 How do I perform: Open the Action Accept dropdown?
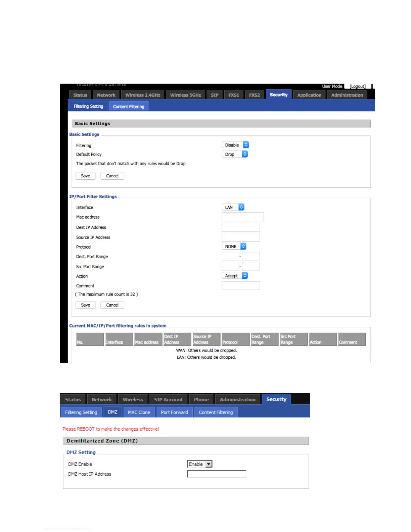click(x=235, y=276)
